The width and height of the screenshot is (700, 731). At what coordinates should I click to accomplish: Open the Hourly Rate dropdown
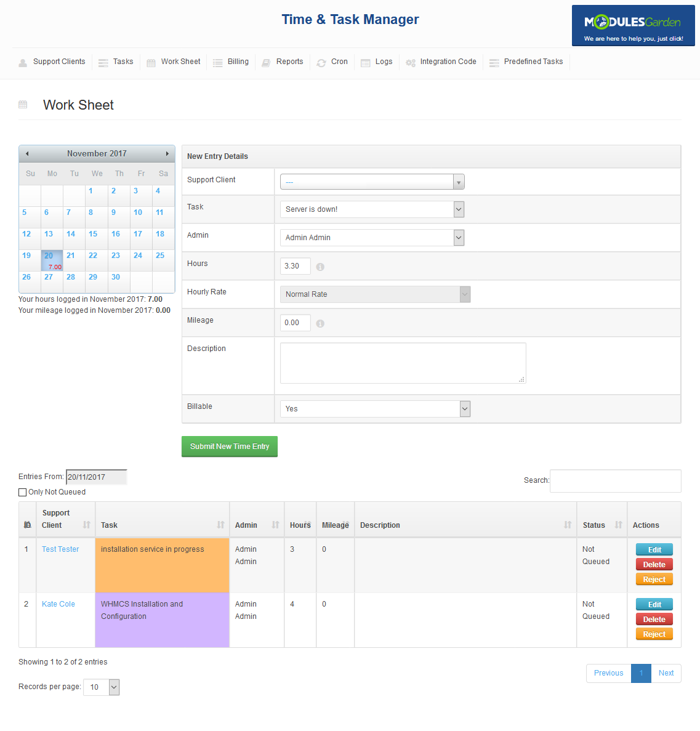pos(375,294)
